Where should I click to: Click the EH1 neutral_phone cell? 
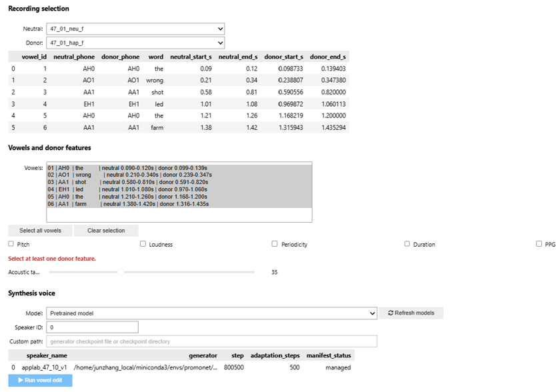[x=89, y=104]
